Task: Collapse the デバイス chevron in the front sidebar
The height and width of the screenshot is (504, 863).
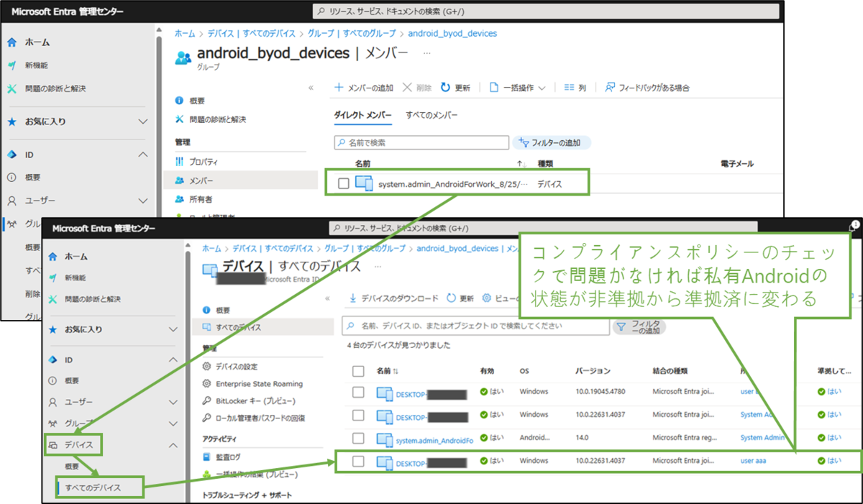Action: tap(173, 445)
